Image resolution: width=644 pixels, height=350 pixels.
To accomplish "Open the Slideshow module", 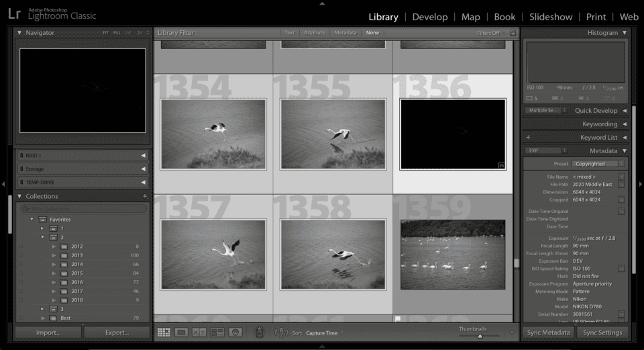I will [551, 17].
